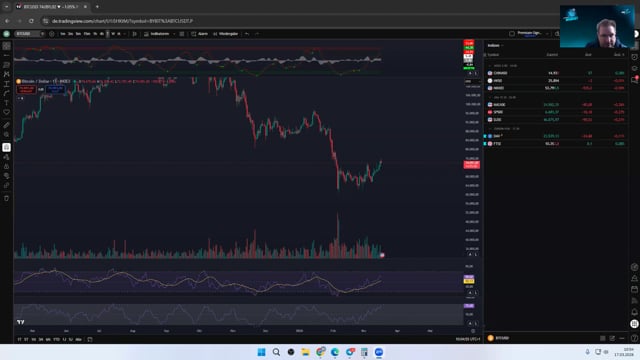Collapse the first watchlist section chevron
Viewport: 640px width, 360px height.
489,65
